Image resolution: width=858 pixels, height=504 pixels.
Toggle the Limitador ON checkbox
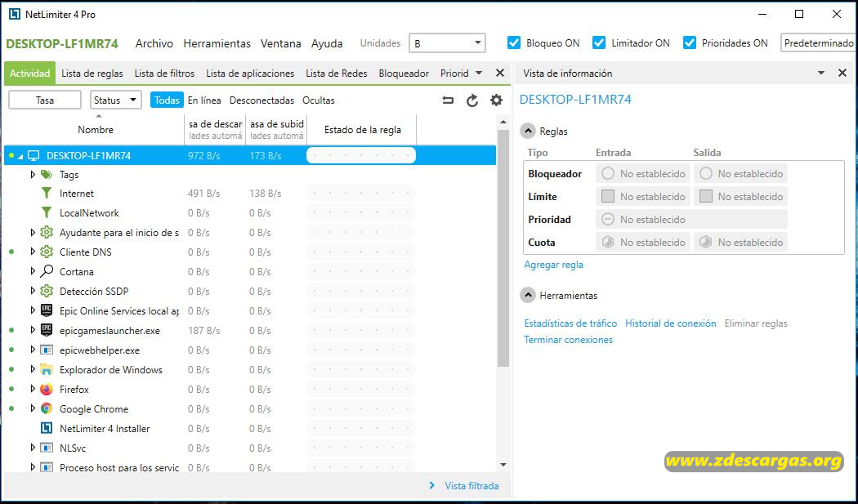[x=599, y=42]
